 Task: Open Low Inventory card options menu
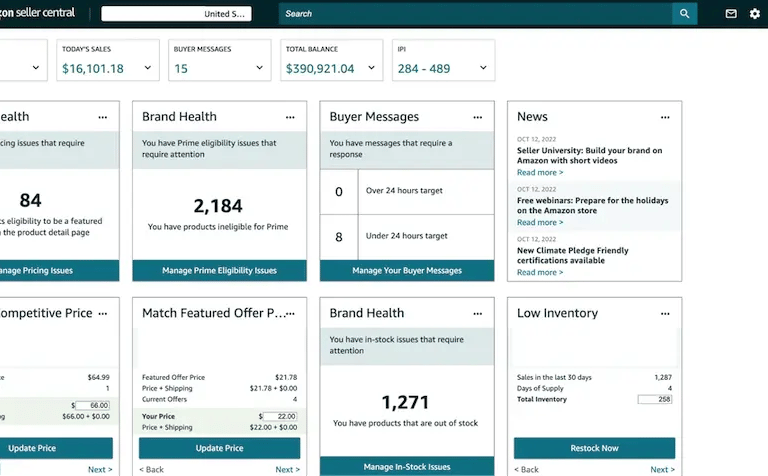pos(665,313)
